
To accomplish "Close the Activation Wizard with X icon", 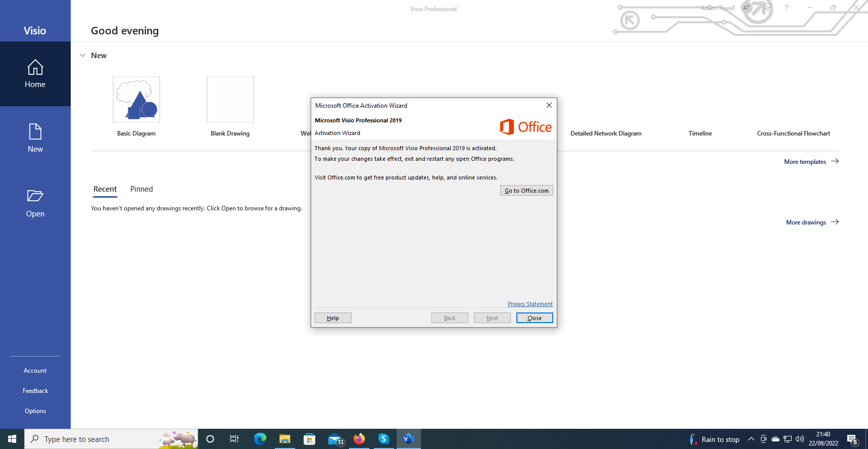I will pos(549,105).
